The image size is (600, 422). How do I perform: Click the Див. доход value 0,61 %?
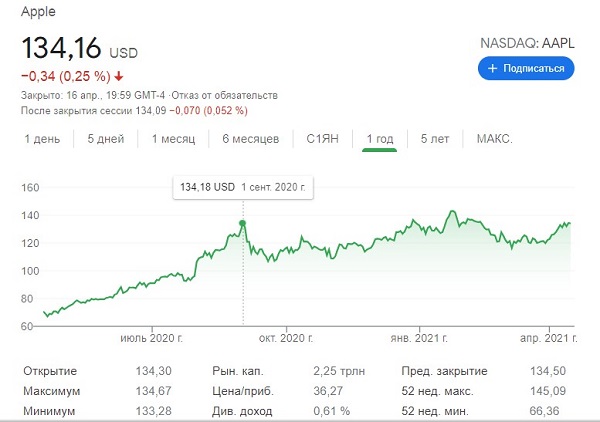click(331, 411)
